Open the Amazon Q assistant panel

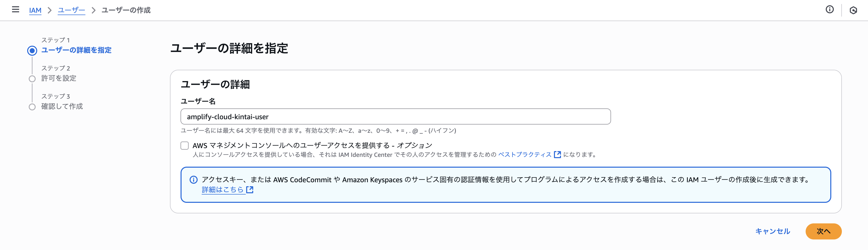(x=853, y=10)
